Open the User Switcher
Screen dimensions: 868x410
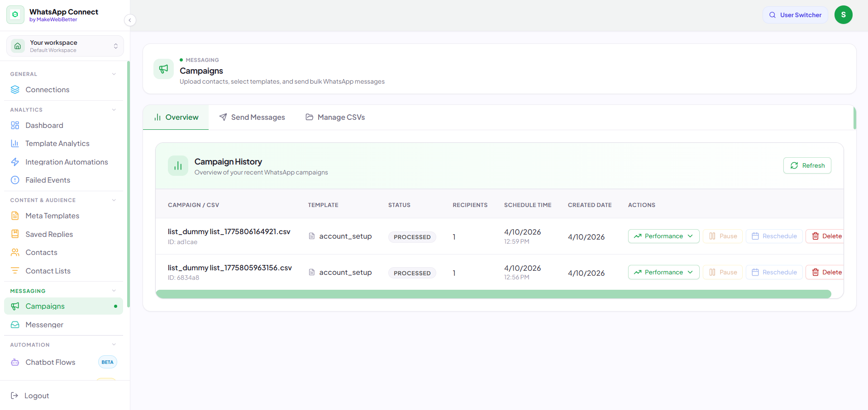pos(795,15)
